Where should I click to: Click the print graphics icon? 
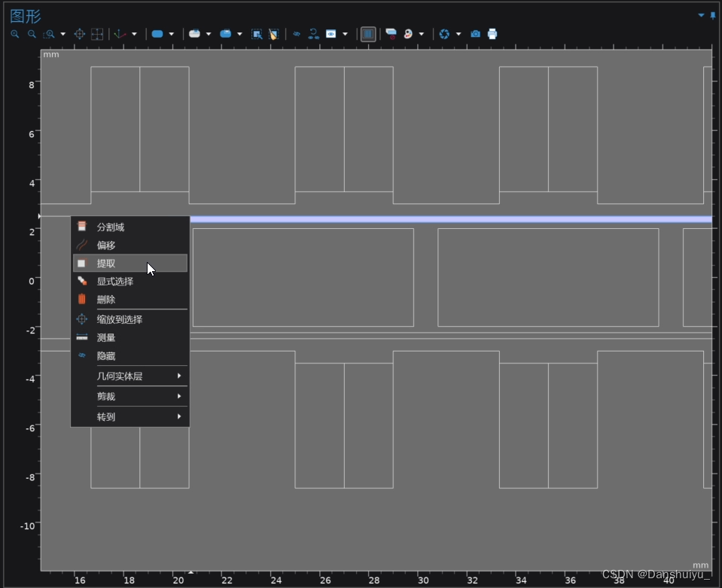(492, 34)
